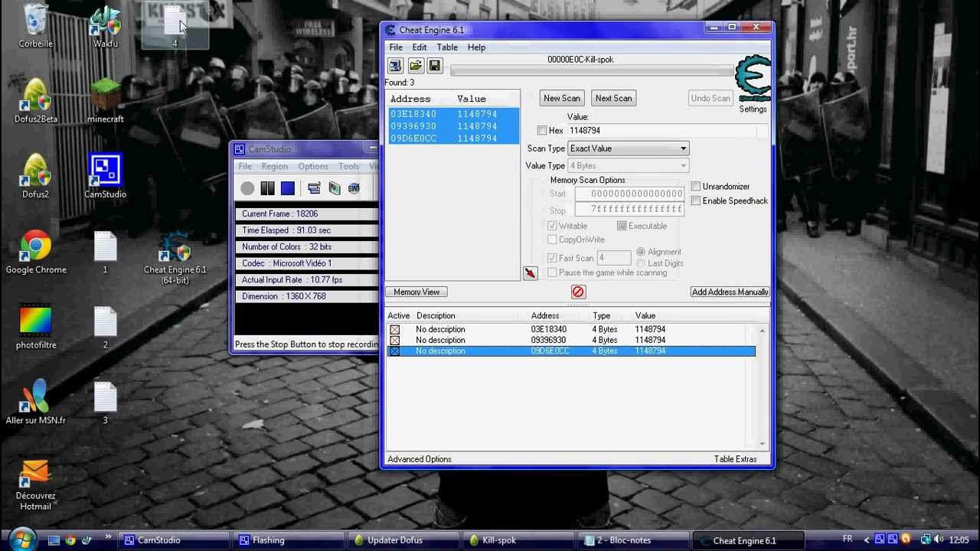Click the Stop address field

pyautogui.click(x=629, y=209)
